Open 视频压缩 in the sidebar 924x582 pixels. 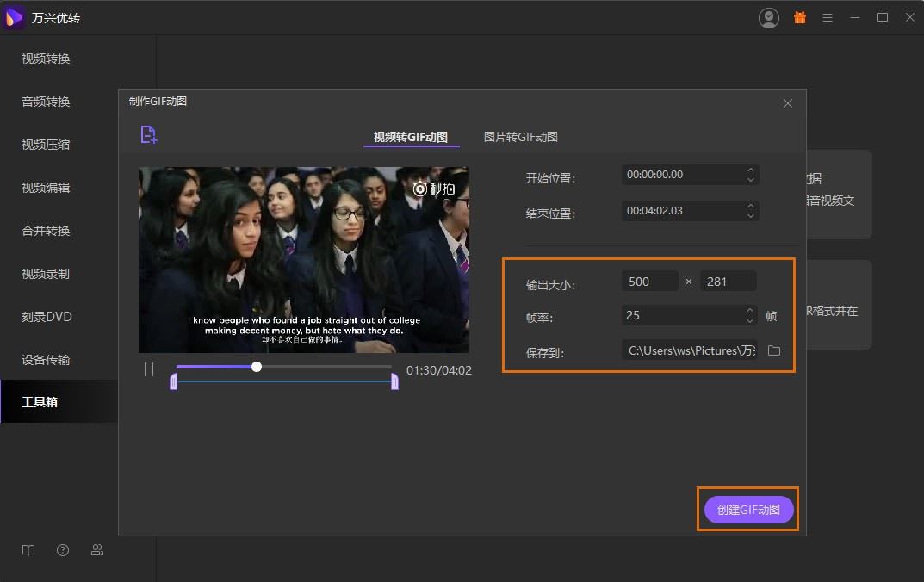tap(46, 145)
